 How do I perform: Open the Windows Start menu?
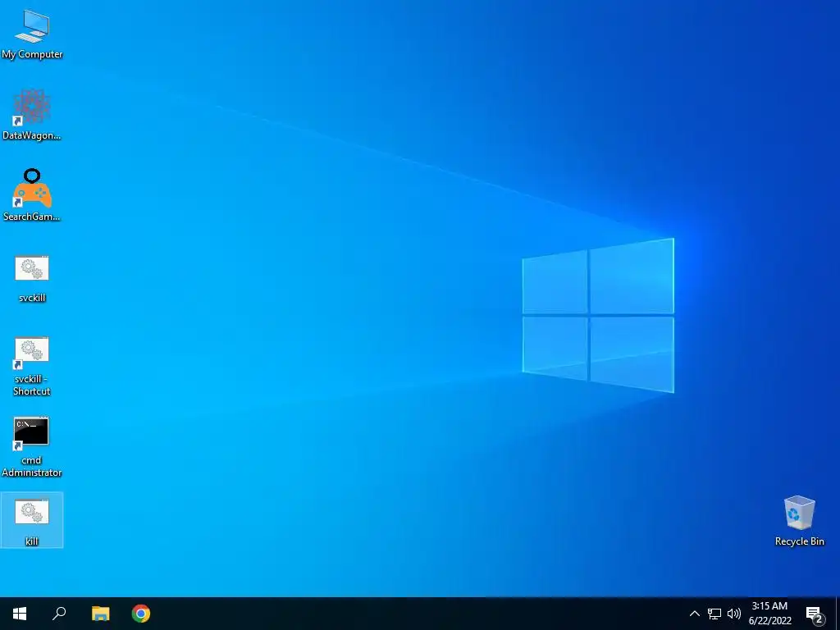pyautogui.click(x=20, y=614)
